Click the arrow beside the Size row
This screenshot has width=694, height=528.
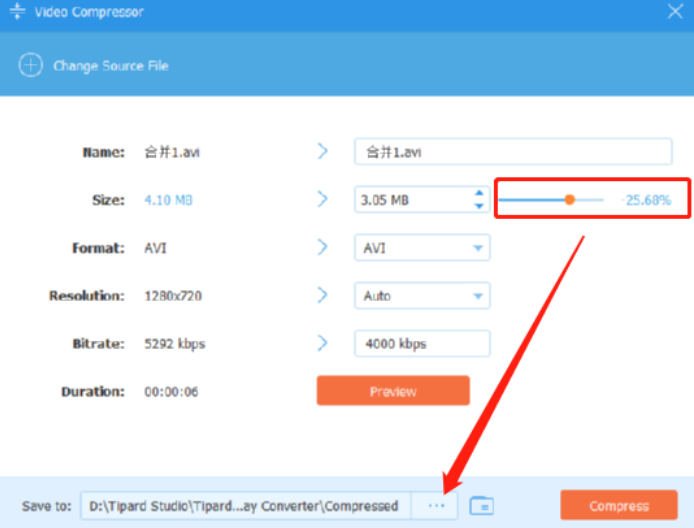click(322, 200)
